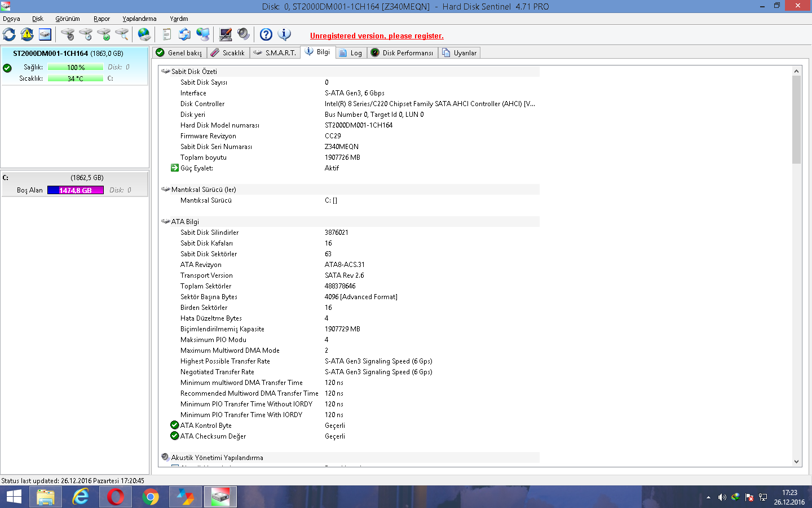This screenshot has height=508, width=812.
Task: Click the disk-with-clock toolbar icon
Action: click(x=86, y=34)
